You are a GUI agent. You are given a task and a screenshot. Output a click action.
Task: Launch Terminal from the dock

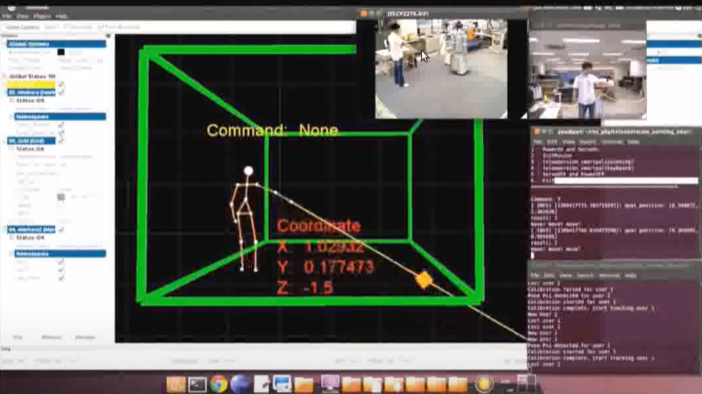(197, 384)
